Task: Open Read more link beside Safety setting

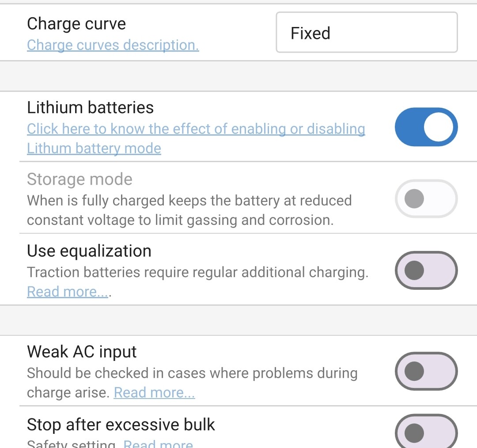Action: 158,443
